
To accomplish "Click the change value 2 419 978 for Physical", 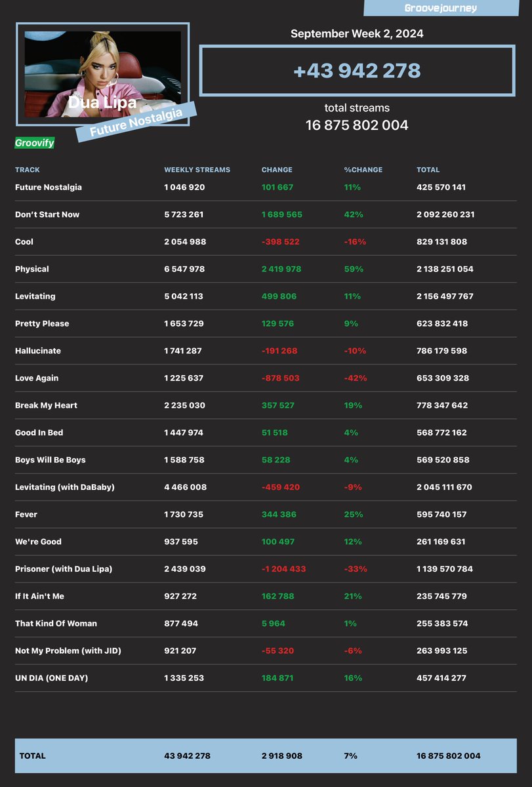I will [x=281, y=269].
